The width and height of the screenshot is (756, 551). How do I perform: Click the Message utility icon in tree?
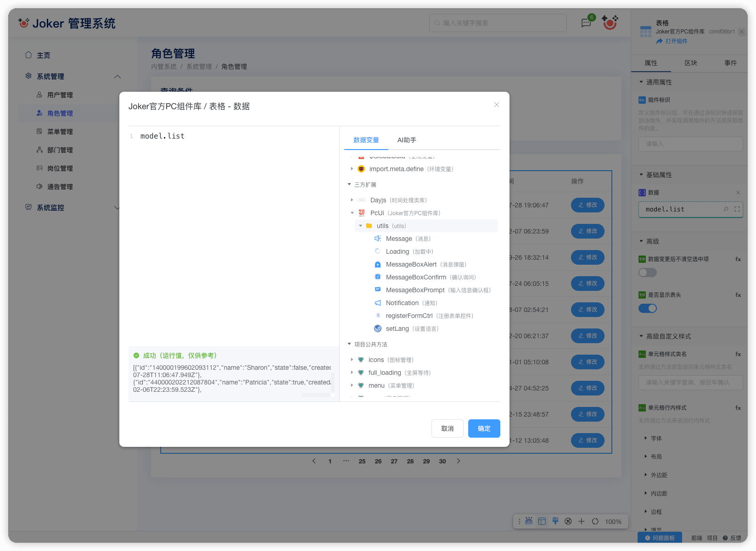(378, 239)
